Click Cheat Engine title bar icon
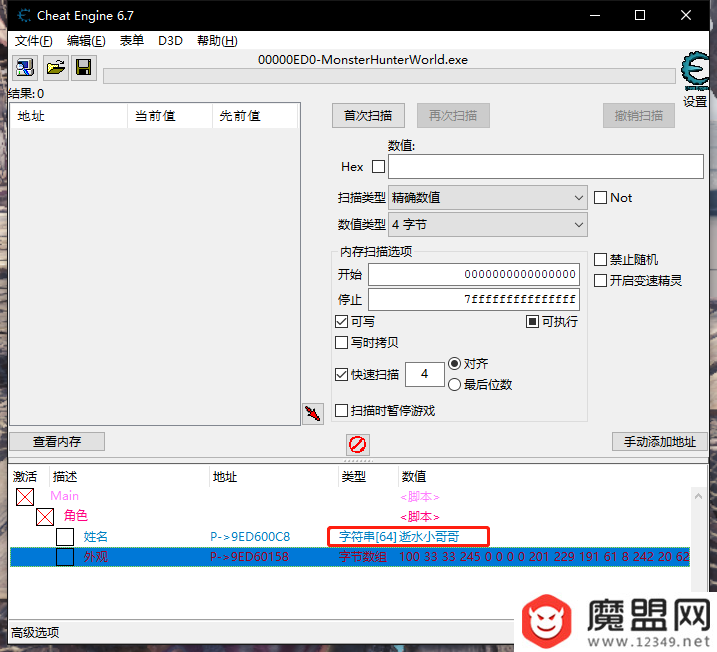 click(24, 16)
